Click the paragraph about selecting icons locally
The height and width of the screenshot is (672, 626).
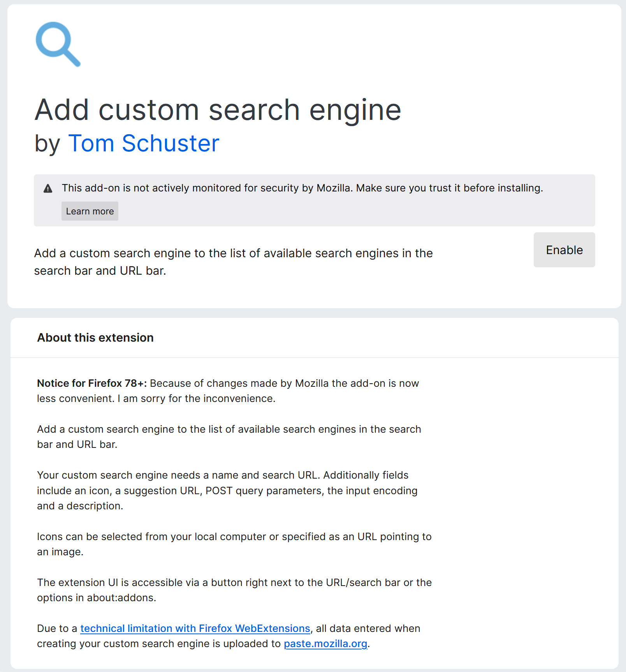pos(234,544)
